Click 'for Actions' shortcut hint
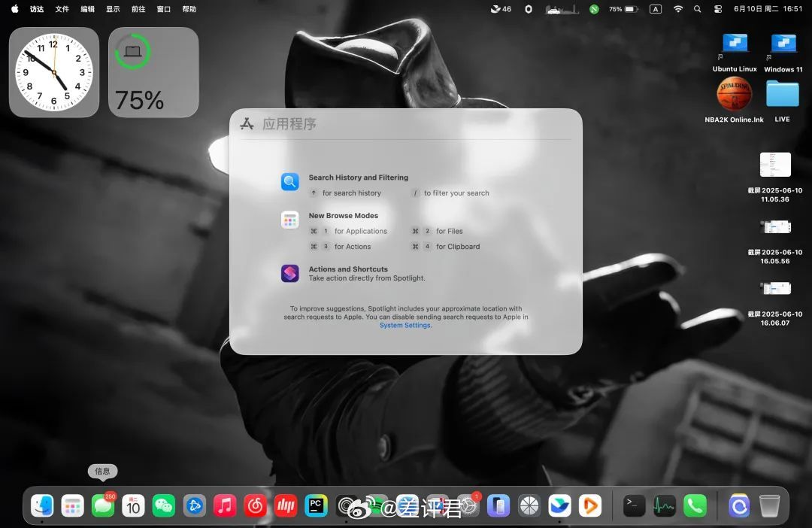The height and width of the screenshot is (528, 812). point(353,247)
